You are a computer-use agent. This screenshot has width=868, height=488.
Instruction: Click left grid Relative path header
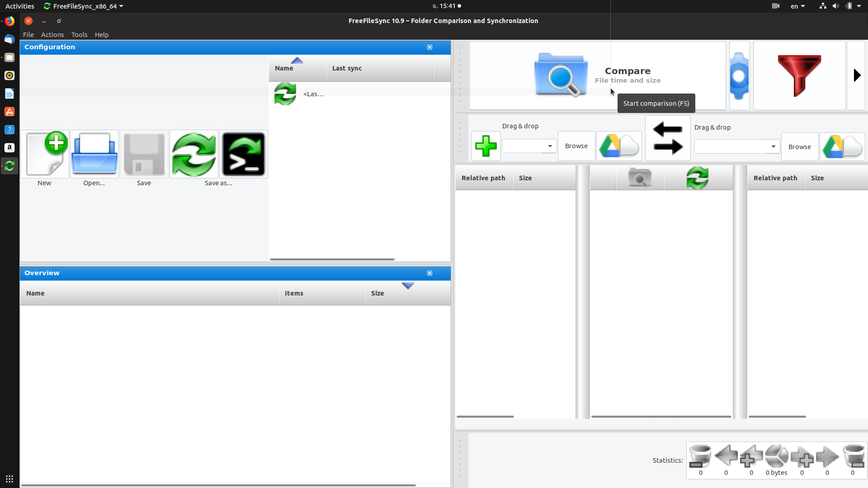point(484,178)
